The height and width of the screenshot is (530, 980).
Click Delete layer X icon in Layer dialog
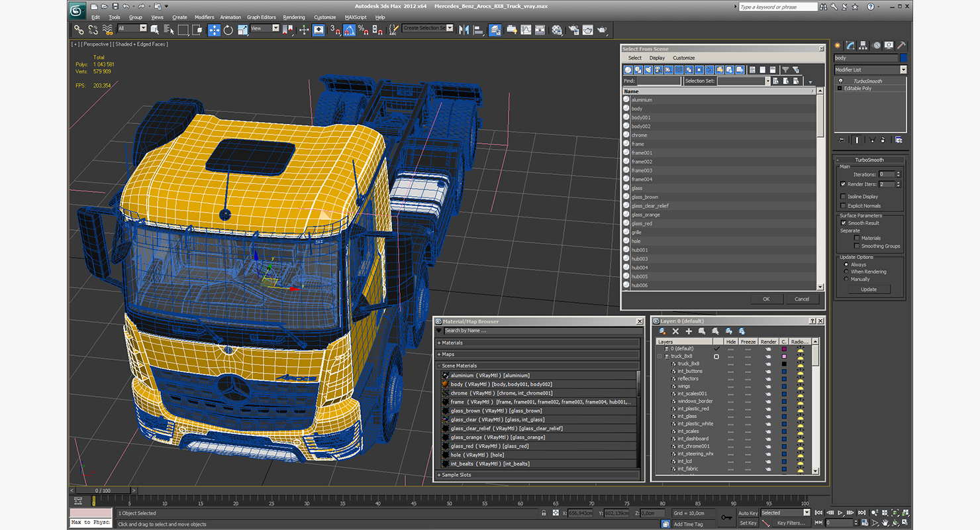675,331
